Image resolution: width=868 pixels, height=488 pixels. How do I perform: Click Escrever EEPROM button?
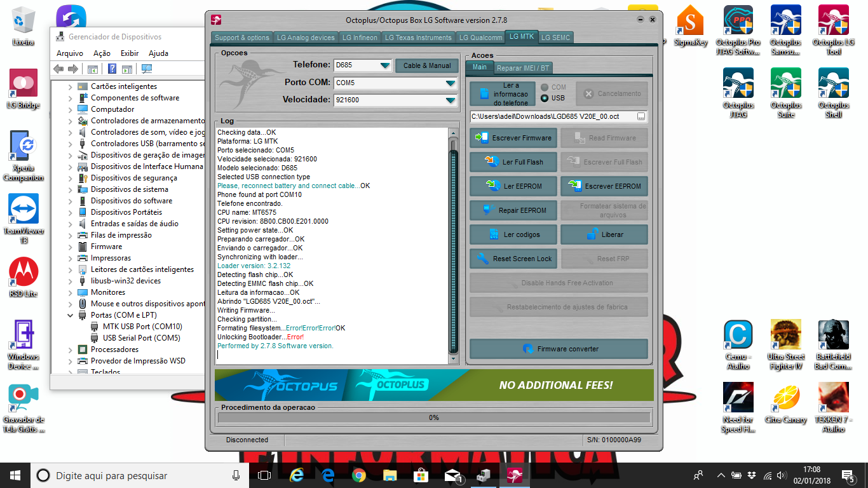(x=604, y=186)
